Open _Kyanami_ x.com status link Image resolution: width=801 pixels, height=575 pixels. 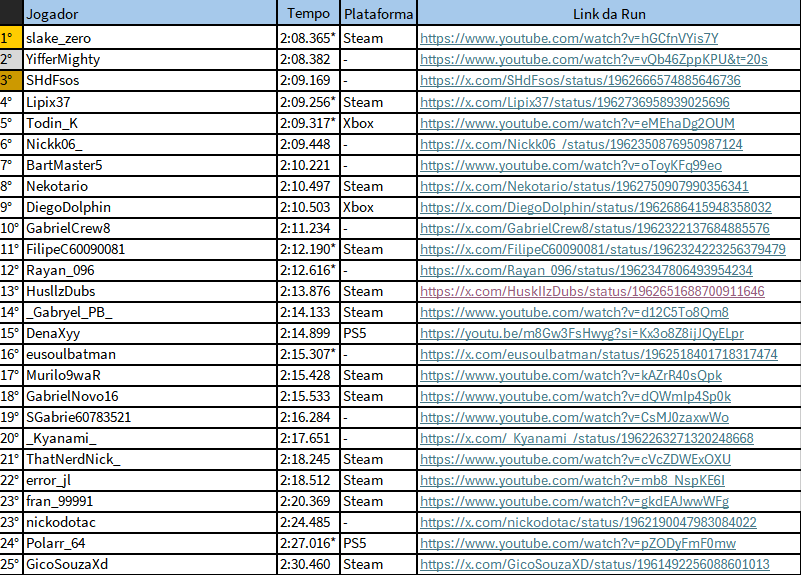coord(587,438)
